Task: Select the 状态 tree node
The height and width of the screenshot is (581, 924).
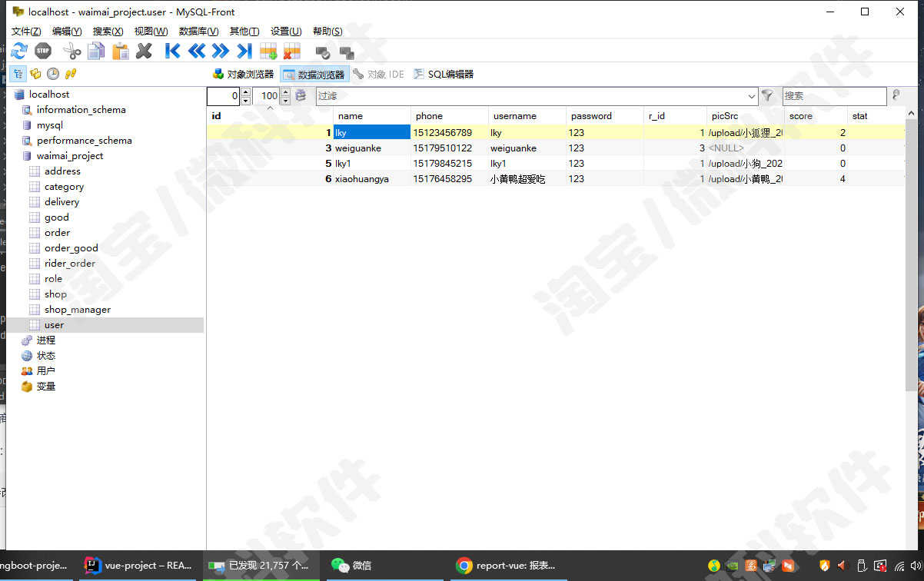Action: coord(45,355)
